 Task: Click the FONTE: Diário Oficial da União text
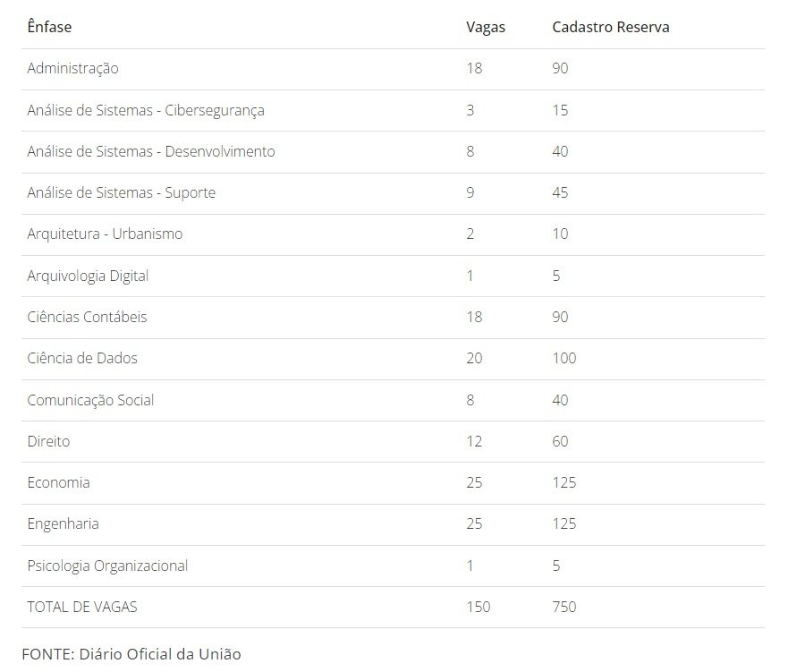[x=131, y=654]
